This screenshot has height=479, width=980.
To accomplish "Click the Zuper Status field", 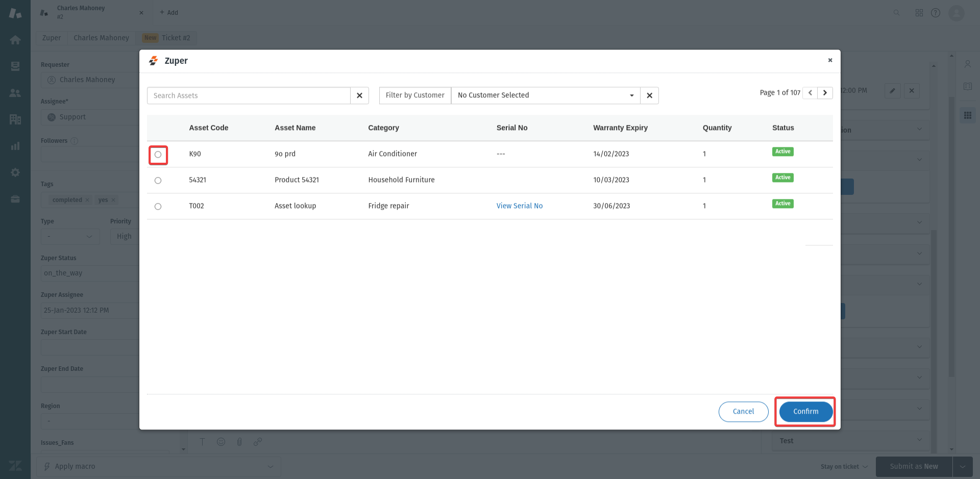I will [x=90, y=273].
